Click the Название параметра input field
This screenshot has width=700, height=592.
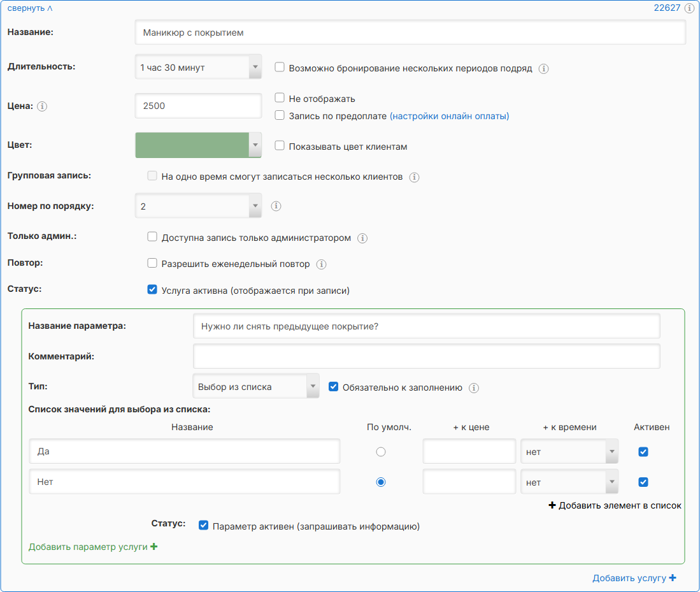(426, 326)
